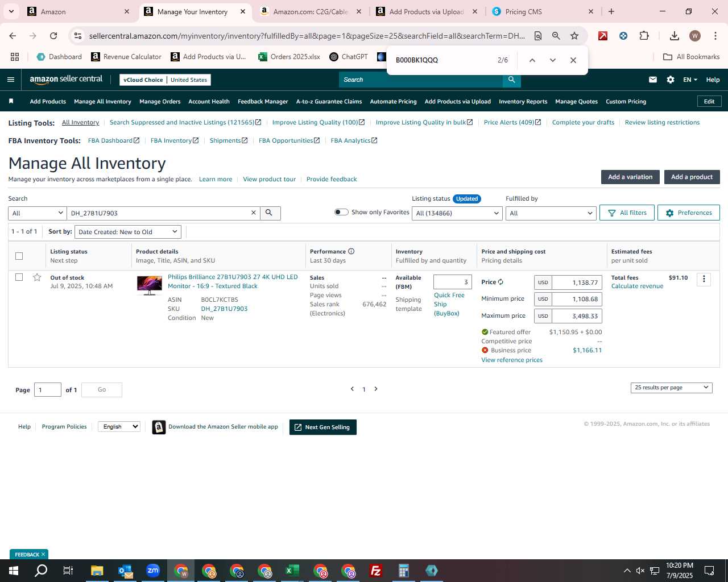Click View reference prices link
The height and width of the screenshot is (582, 728).
[512, 360]
